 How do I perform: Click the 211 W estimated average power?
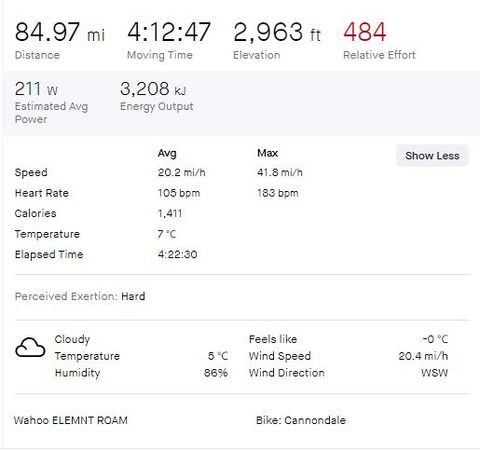[x=36, y=89]
